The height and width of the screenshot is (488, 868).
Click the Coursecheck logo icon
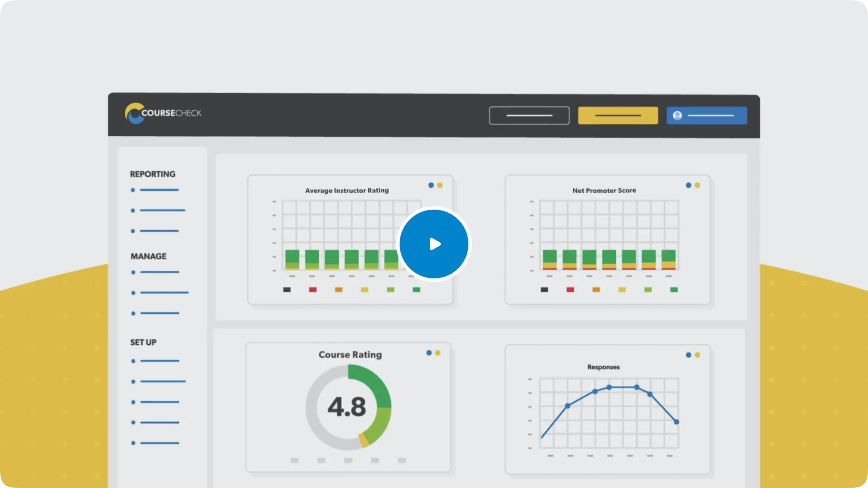tap(134, 113)
